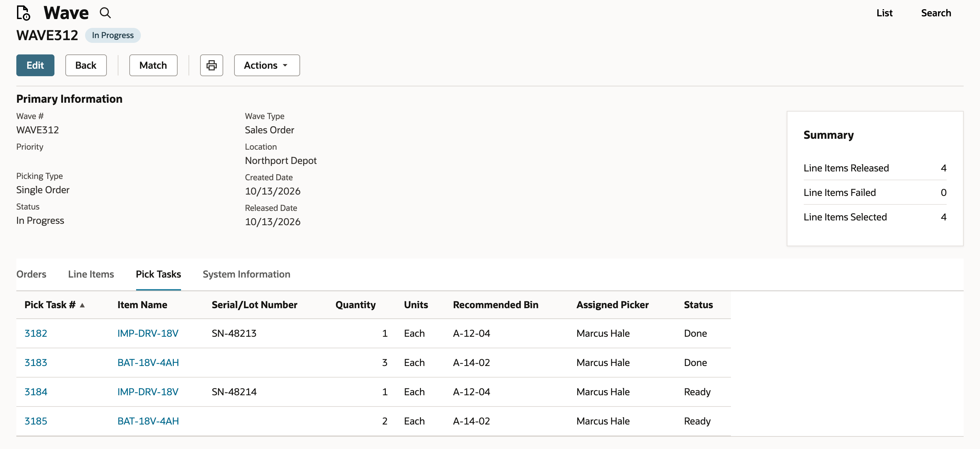The image size is (980, 449).
Task: Click the Sales Order wave type value
Action: pos(269,130)
